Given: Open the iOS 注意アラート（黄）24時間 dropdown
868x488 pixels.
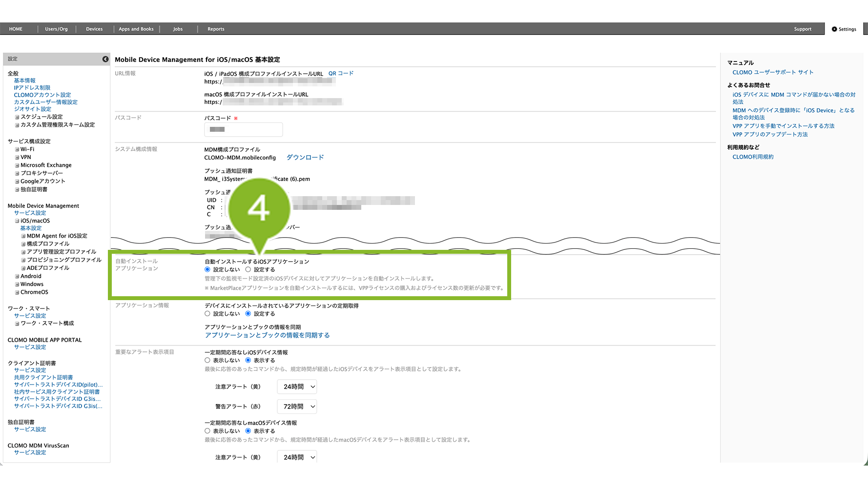Looking at the screenshot, I should pyautogui.click(x=297, y=387).
